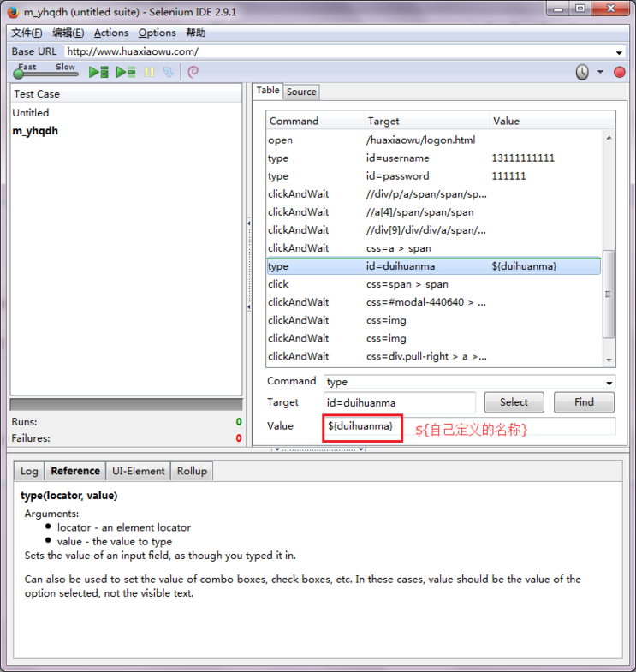The height and width of the screenshot is (672, 636).
Task: Switch to the Log tab
Action: [29, 471]
